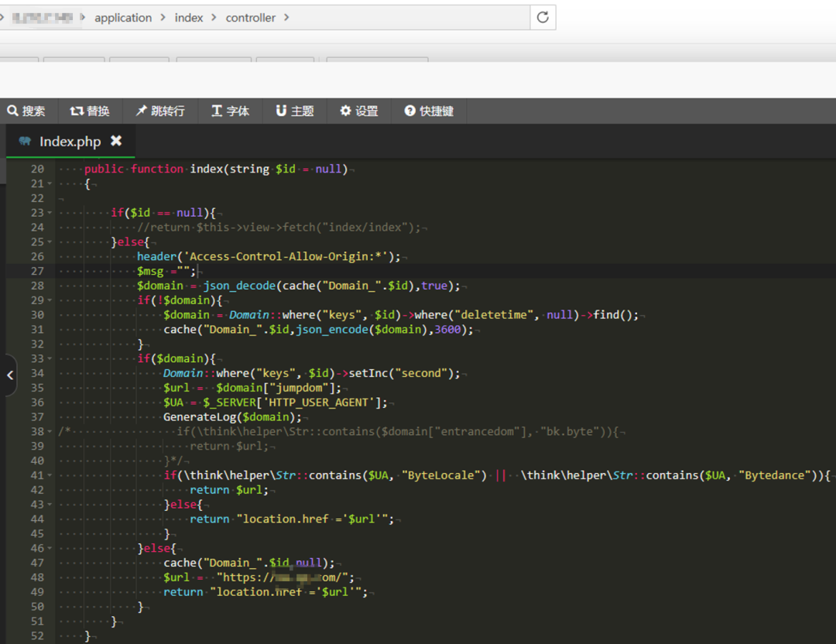The width and height of the screenshot is (836, 644).
Task: Navigate to the index breadcrumb folder
Action: tap(189, 17)
